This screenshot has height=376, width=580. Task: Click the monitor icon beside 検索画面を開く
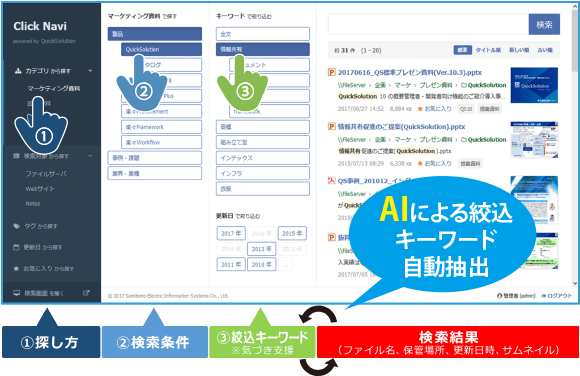pos(17,293)
